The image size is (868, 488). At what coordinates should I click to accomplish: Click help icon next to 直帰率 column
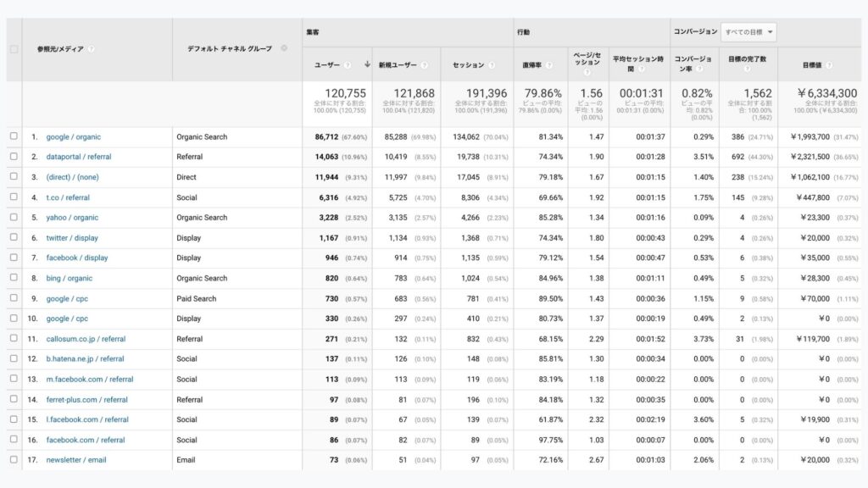tap(549, 65)
